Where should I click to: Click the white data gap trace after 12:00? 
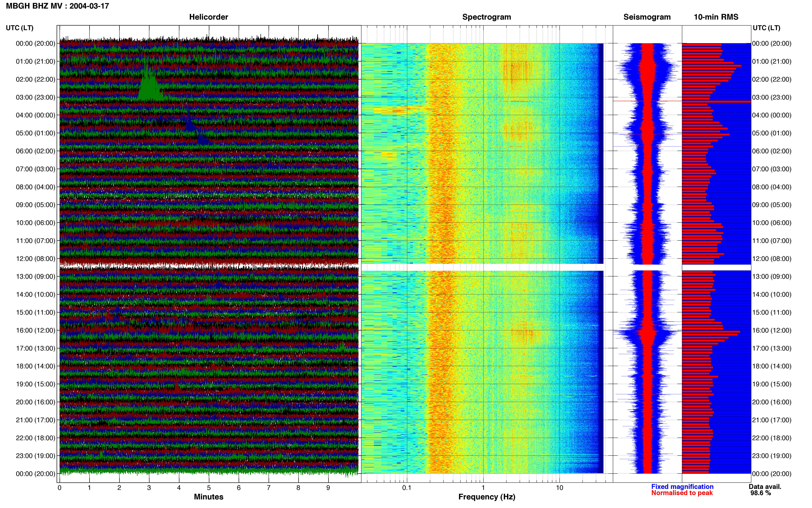[209, 266]
